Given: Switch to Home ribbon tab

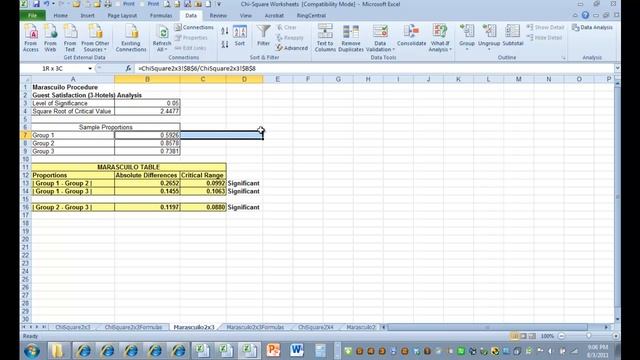Looking at the screenshot, I should (x=60, y=16).
